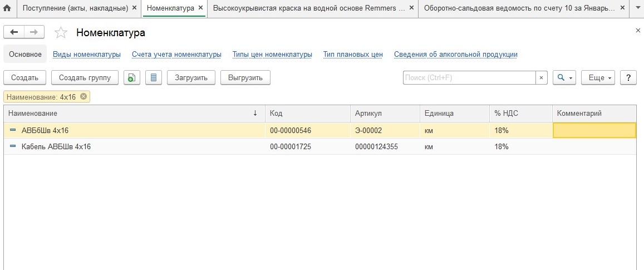Switch to Поступление (акты, накладные) tab

click(x=75, y=8)
